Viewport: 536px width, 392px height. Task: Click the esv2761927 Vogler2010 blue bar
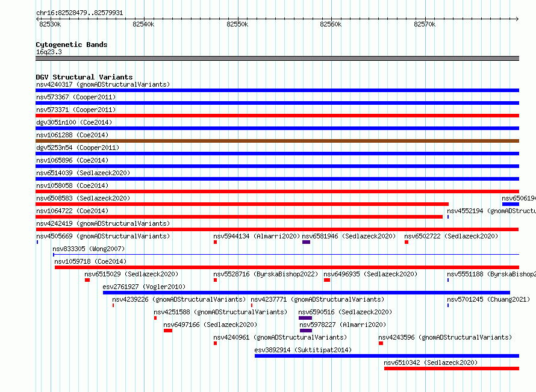[x=307, y=293]
